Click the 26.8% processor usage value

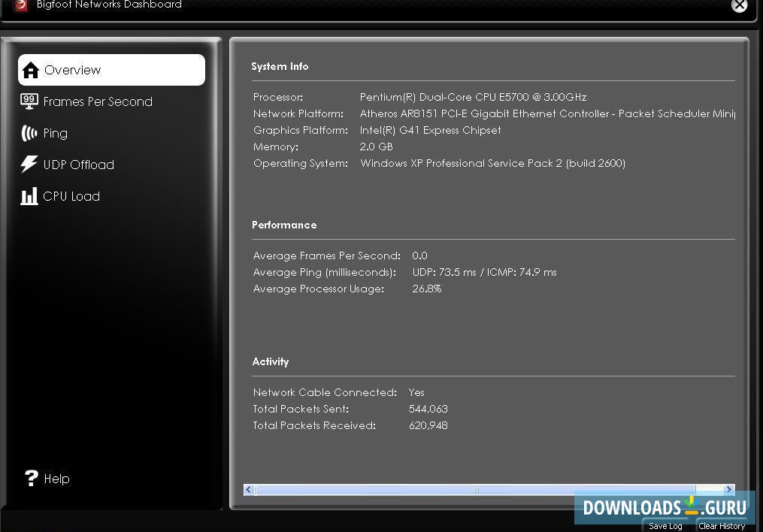(427, 289)
